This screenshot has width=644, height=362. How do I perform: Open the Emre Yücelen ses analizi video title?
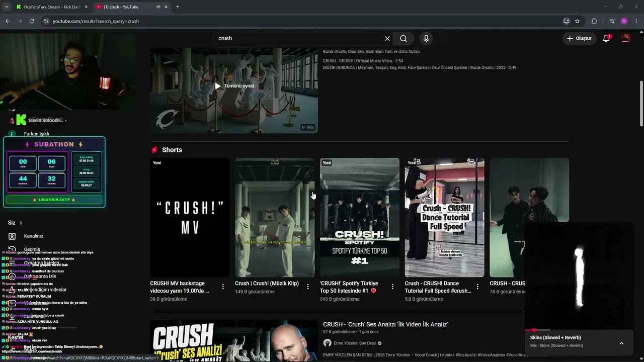click(385, 324)
